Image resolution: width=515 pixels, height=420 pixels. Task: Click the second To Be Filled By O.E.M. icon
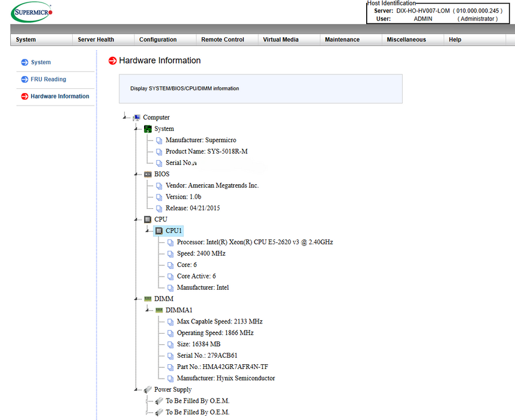(159, 412)
